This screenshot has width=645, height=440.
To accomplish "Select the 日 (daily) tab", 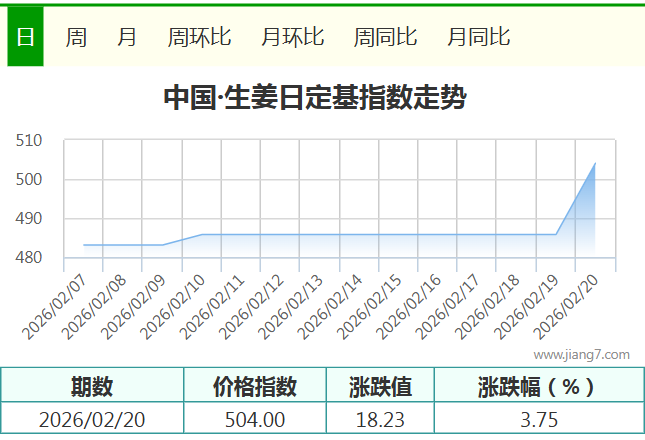I will [25, 37].
